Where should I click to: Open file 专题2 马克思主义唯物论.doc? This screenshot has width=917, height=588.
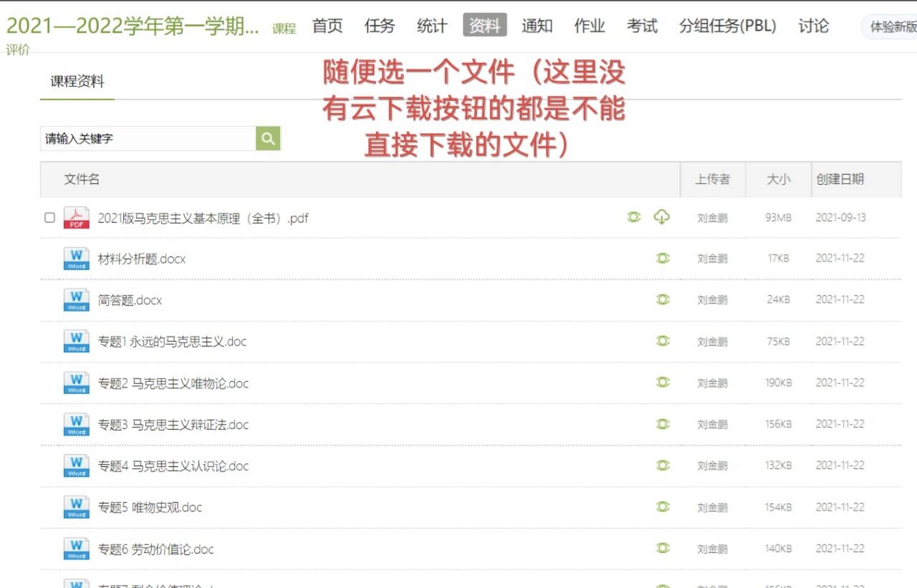(x=173, y=384)
